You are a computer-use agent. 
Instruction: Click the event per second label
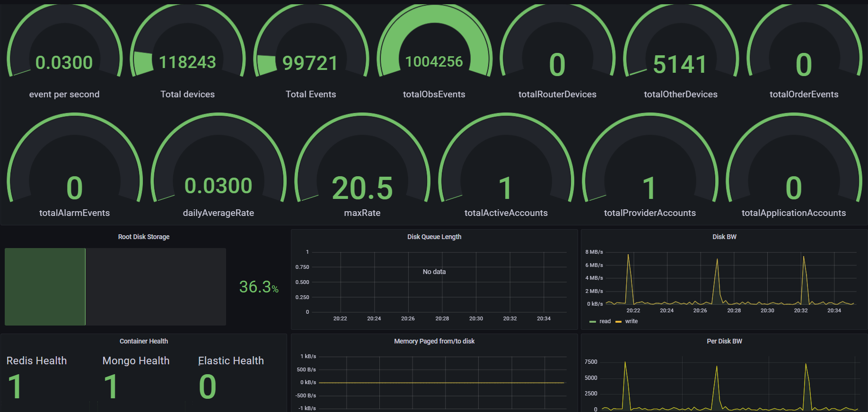pyautogui.click(x=64, y=94)
